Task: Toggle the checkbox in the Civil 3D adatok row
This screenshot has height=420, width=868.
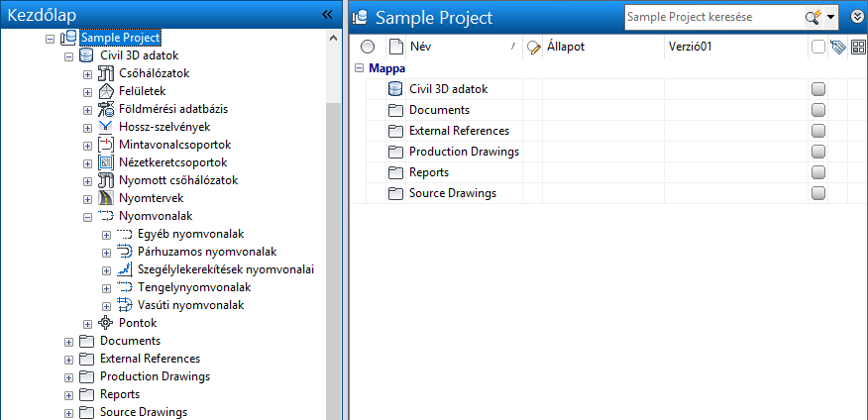Action: (818, 89)
